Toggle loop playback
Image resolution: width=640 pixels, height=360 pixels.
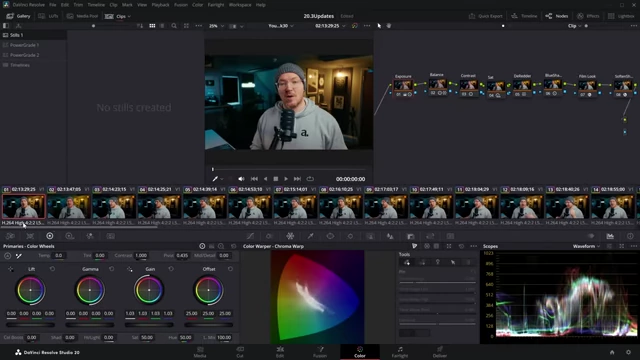click(x=310, y=179)
